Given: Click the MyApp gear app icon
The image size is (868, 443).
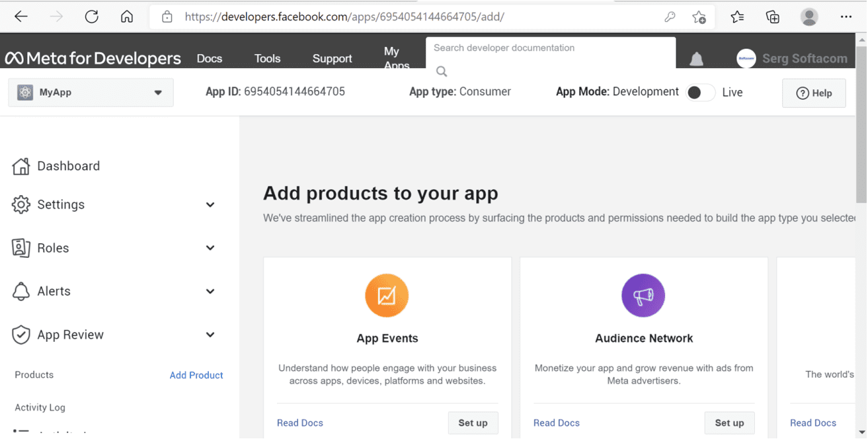Looking at the screenshot, I should click(x=25, y=93).
